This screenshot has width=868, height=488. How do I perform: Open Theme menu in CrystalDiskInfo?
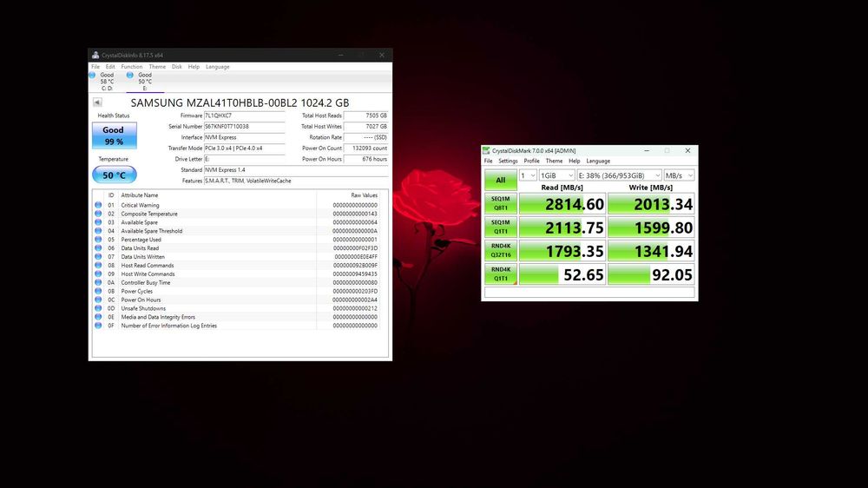[157, 67]
